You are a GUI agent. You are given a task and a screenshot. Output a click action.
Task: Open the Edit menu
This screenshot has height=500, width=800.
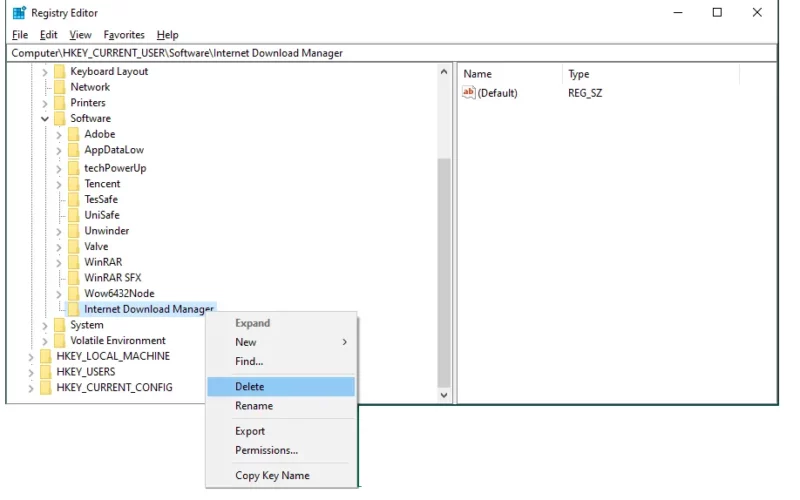[48, 35]
